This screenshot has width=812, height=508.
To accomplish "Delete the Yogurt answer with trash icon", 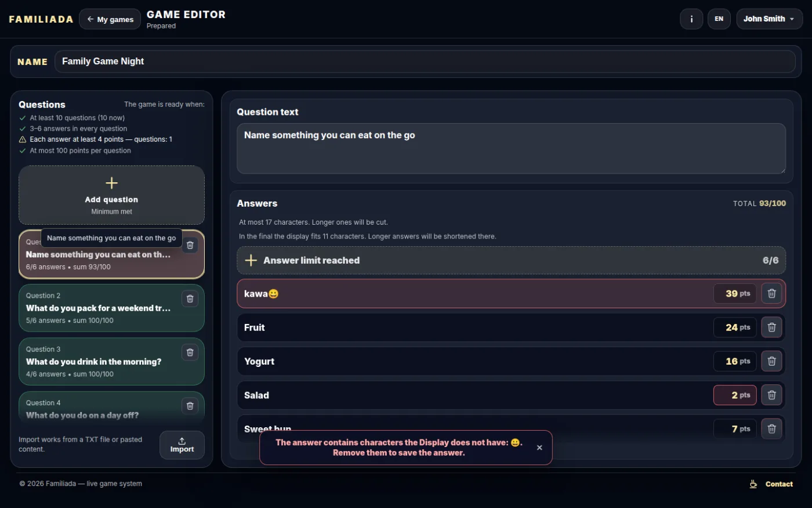I will (771, 361).
